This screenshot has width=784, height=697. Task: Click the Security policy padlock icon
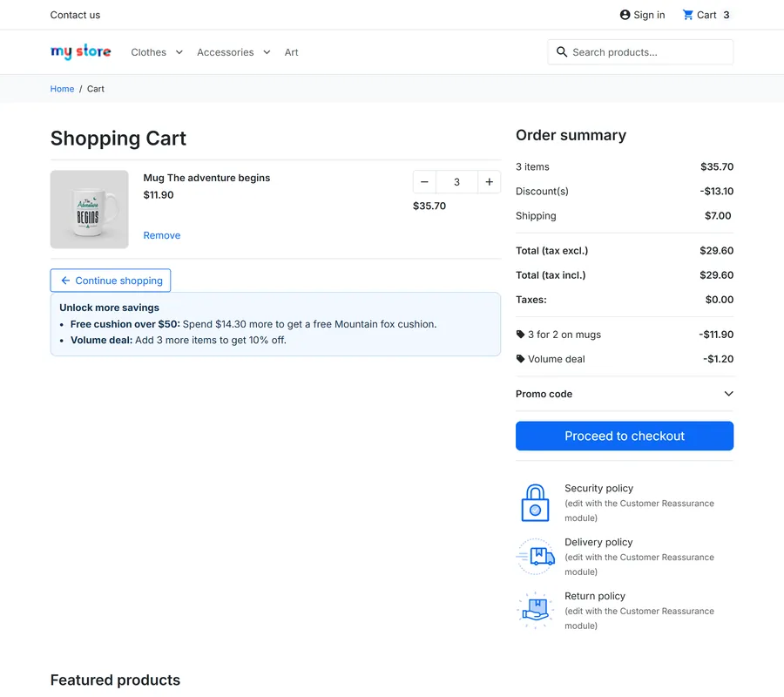click(x=535, y=503)
